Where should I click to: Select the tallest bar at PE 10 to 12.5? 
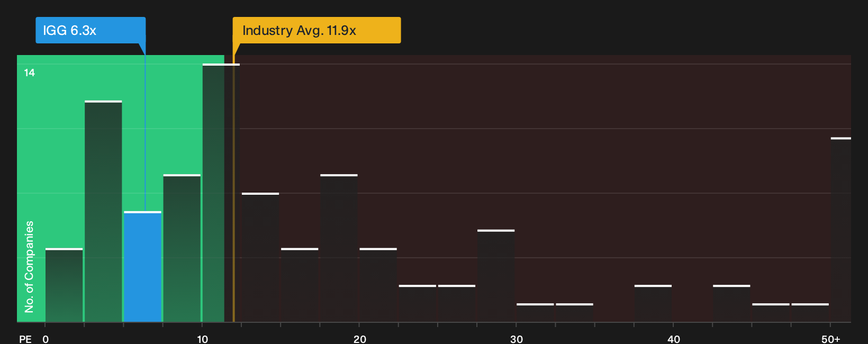click(221, 193)
